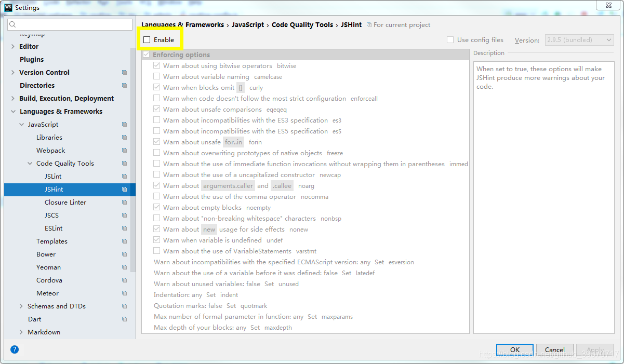Expand the Schemas and DTDs node
Viewport: 624px width, 364px height.
tap(21, 306)
